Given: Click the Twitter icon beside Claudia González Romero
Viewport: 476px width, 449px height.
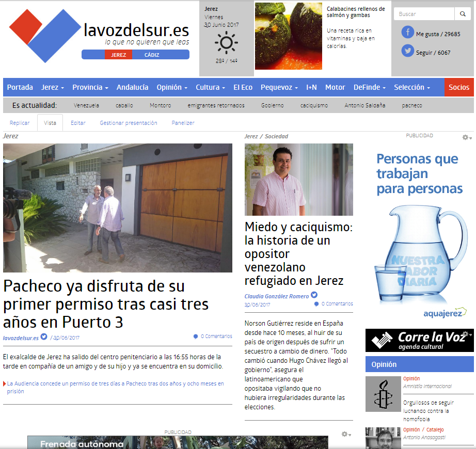Looking at the screenshot, I should tap(314, 295).
